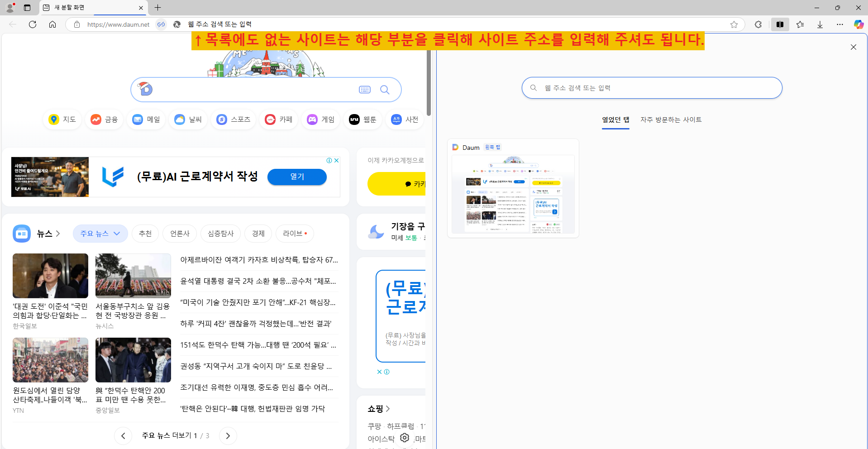Open the 스포츠 shortcut

pyautogui.click(x=234, y=119)
